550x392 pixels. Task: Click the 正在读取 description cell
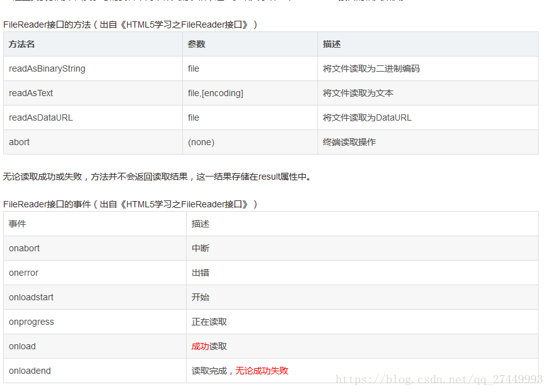(x=362, y=322)
